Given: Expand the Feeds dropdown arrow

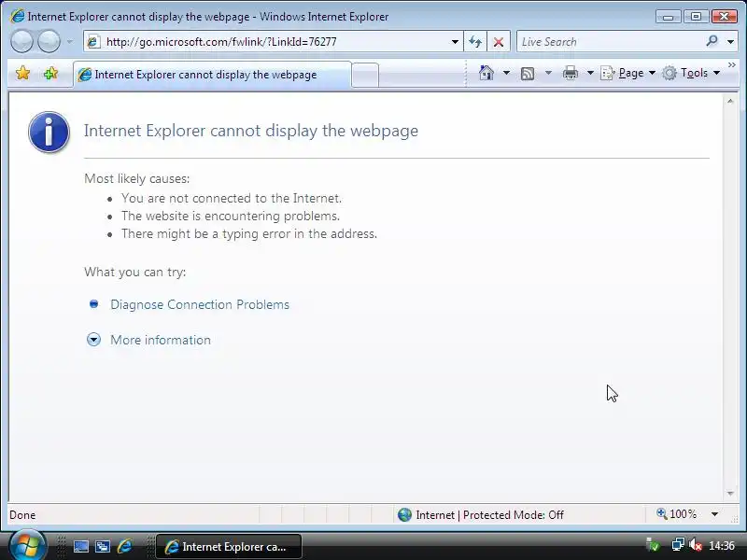Looking at the screenshot, I should (548, 73).
